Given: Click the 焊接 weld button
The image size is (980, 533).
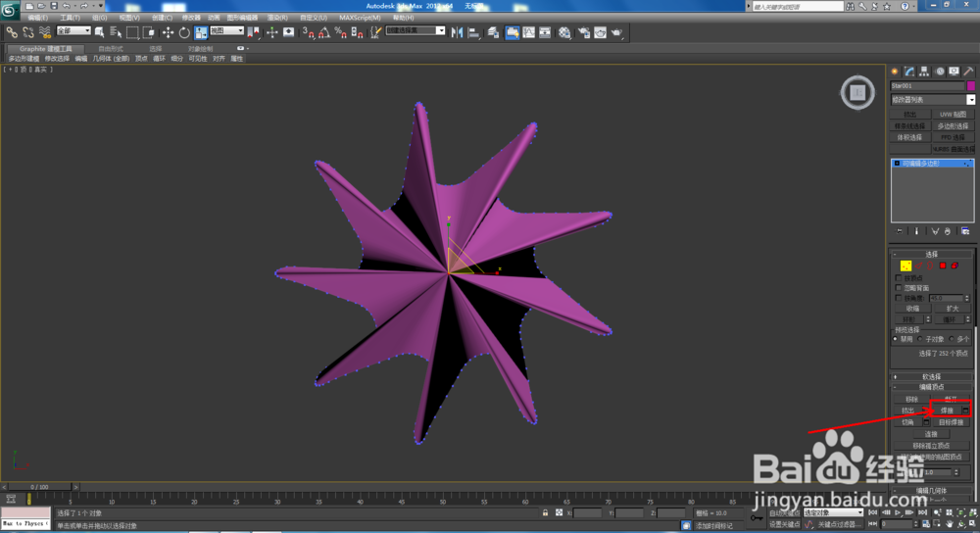Looking at the screenshot, I should tap(947, 411).
